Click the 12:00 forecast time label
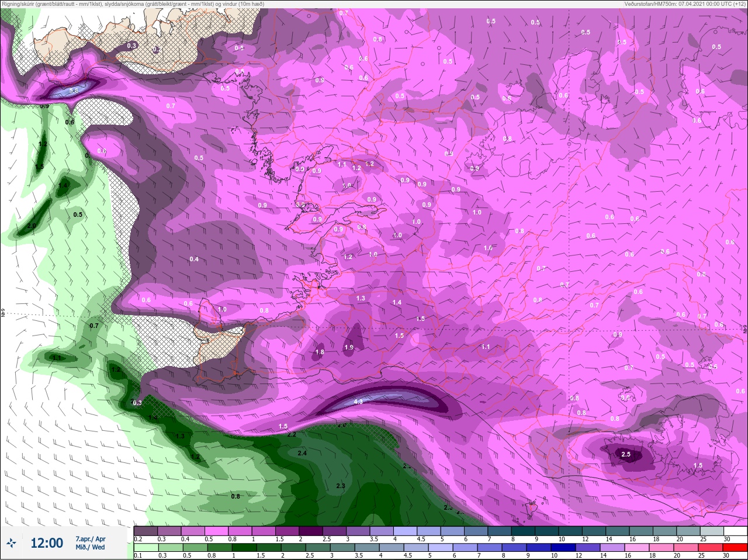The height and width of the screenshot is (560, 748). click(x=47, y=543)
